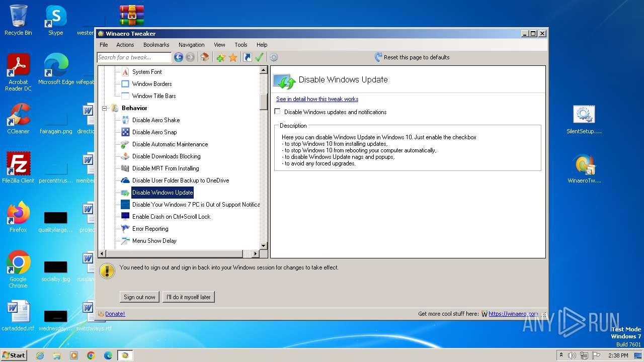This screenshot has height=362, width=644.
Task: Open the View menu
Action: pyautogui.click(x=219, y=45)
